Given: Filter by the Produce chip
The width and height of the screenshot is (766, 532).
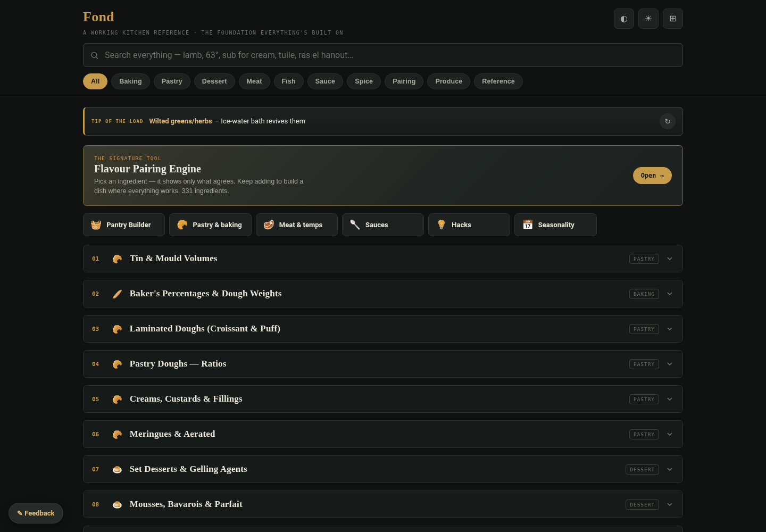Looking at the screenshot, I should point(449,81).
